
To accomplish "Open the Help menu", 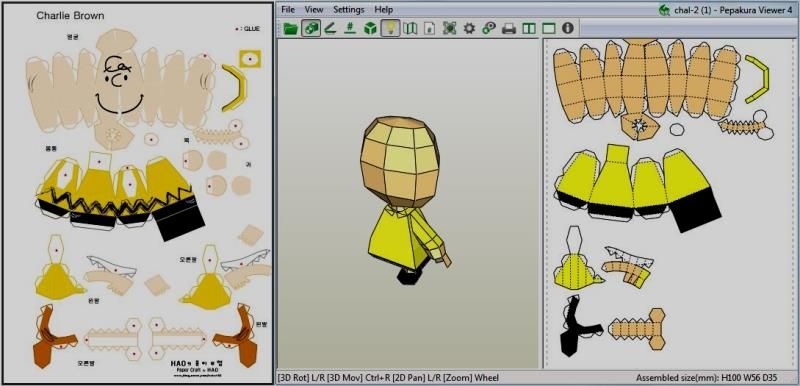I will coord(383,9).
